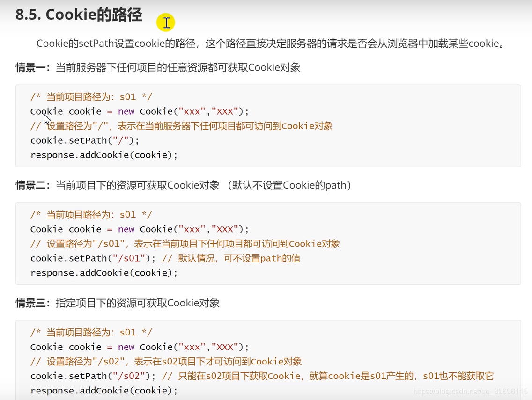Click the '情景一' scenario heading line

pos(158,67)
